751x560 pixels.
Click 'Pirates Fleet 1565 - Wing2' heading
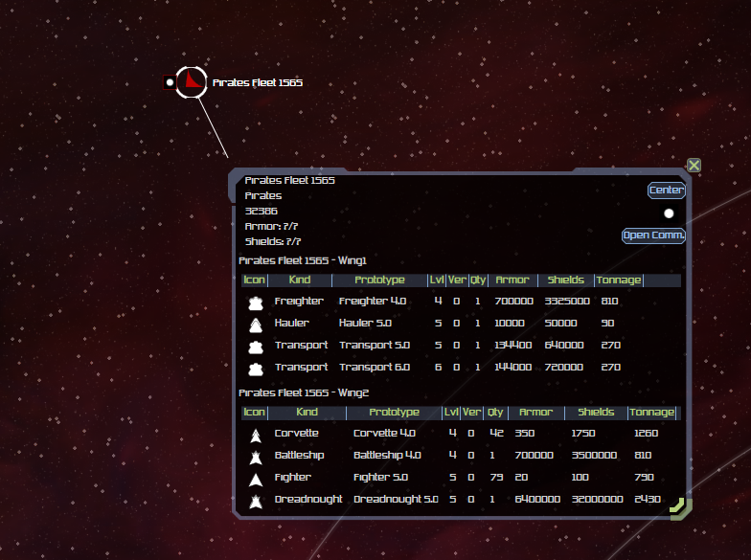click(x=304, y=392)
